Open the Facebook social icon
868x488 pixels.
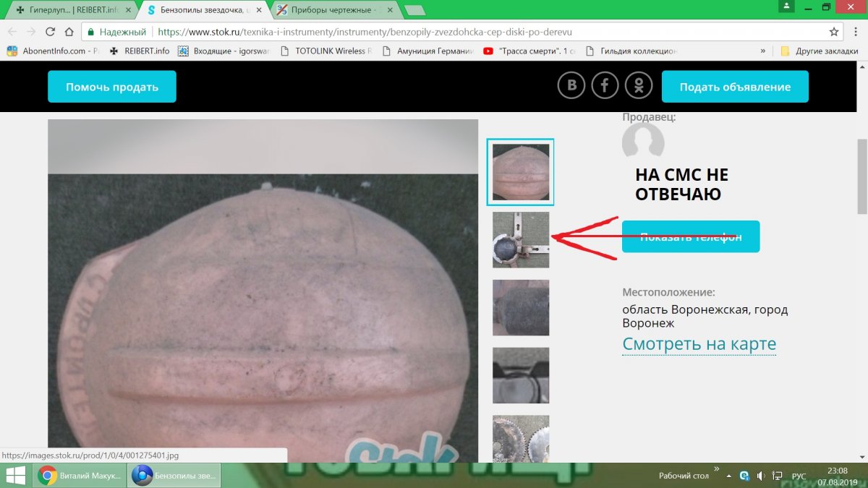(605, 86)
